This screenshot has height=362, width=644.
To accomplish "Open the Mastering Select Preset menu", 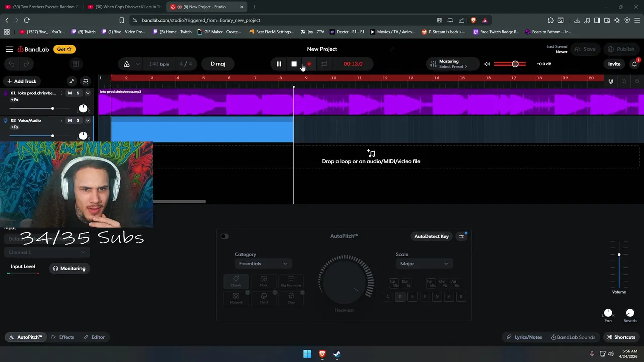I will coord(453,67).
